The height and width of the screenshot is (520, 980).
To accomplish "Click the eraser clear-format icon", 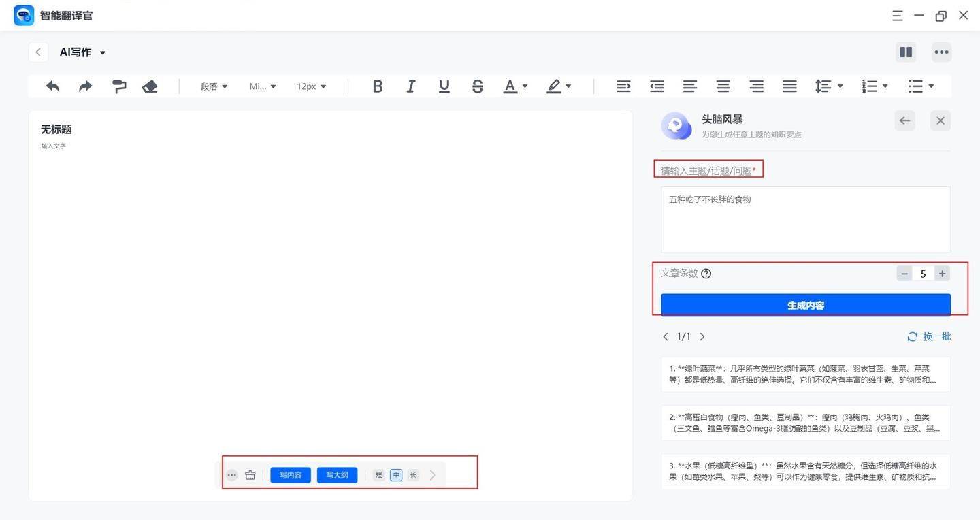I will (150, 86).
